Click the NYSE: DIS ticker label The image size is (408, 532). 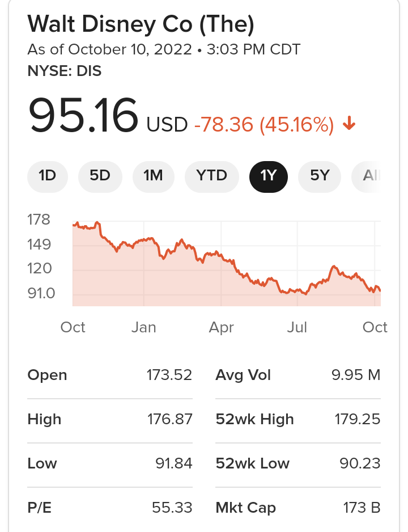pyautogui.click(x=65, y=71)
